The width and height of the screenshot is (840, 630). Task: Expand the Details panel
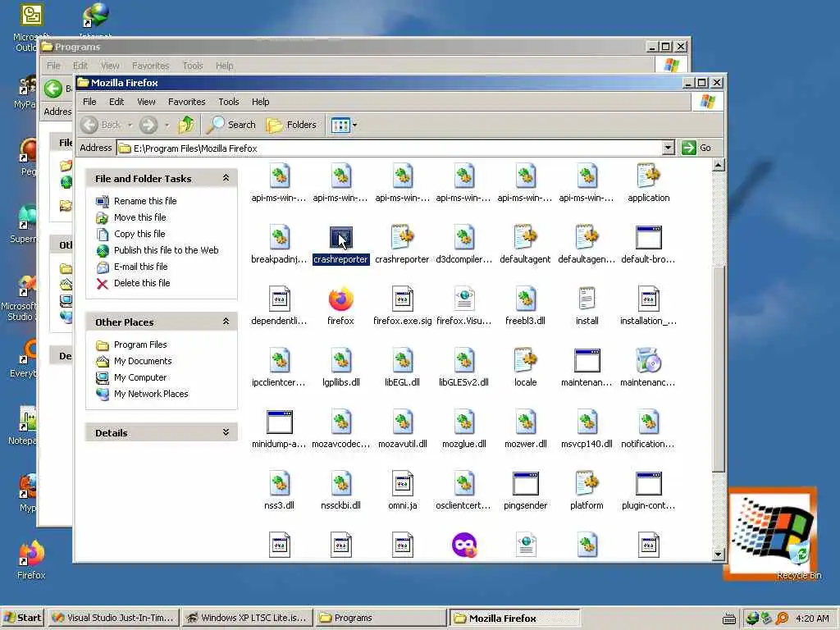(x=226, y=432)
